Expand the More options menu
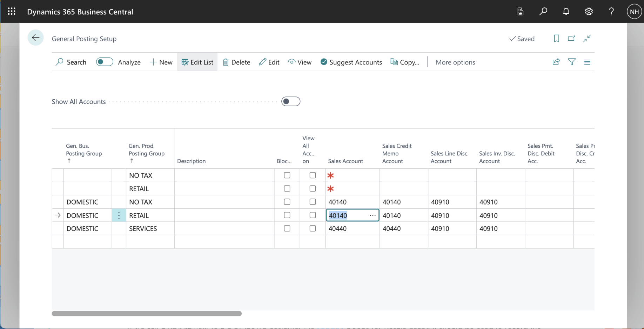644x329 pixels. click(455, 62)
